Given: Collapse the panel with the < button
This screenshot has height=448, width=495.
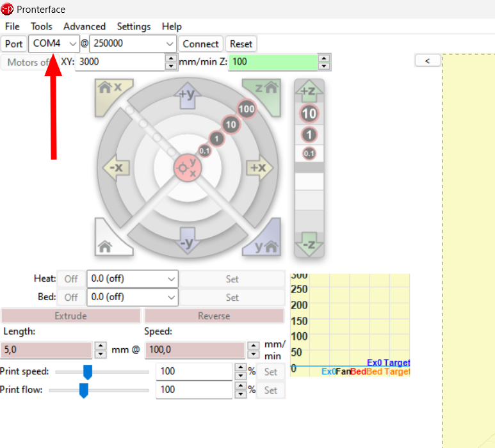Looking at the screenshot, I should pos(427,60).
